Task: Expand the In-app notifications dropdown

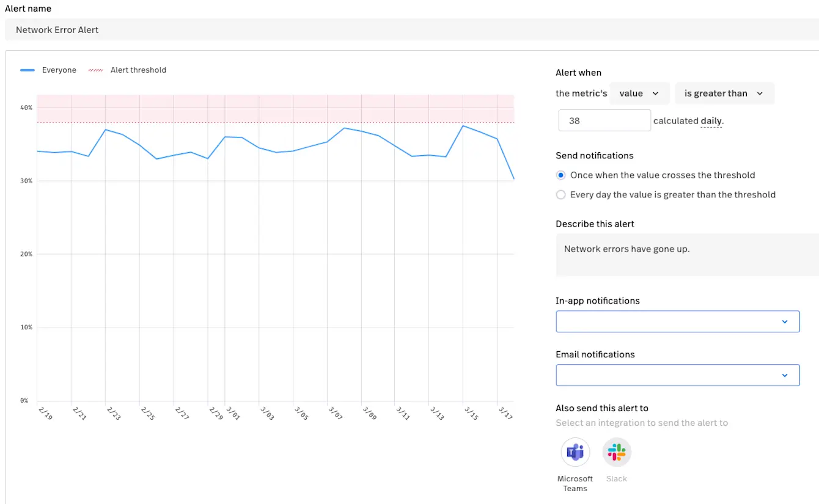Action: click(677, 321)
